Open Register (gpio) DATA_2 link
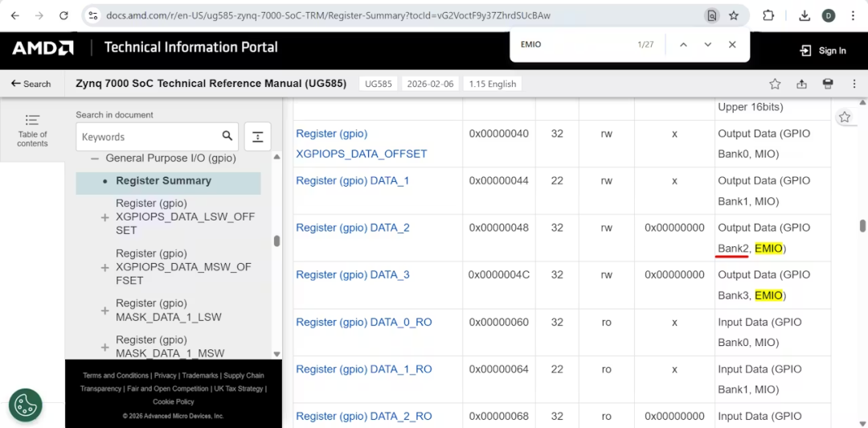This screenshot has width=868, height=428. click(x=353, y=228)
